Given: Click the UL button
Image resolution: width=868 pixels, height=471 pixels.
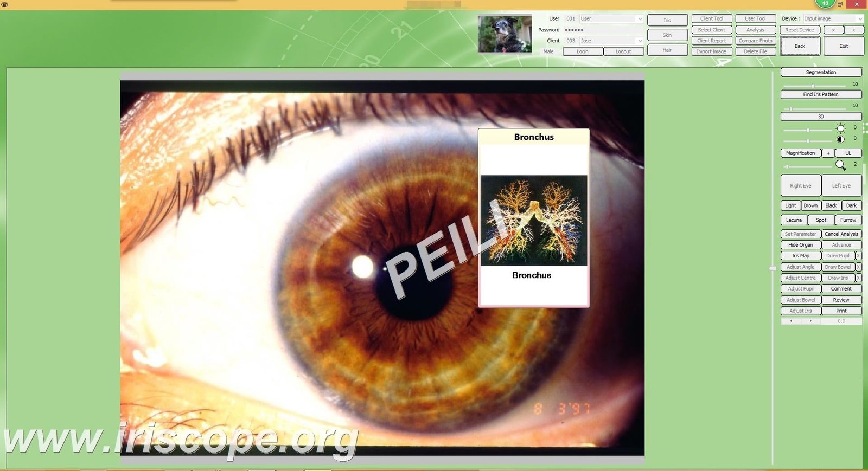Looking at the screenshot, I should pyautogui.click(x=848, y=153).
